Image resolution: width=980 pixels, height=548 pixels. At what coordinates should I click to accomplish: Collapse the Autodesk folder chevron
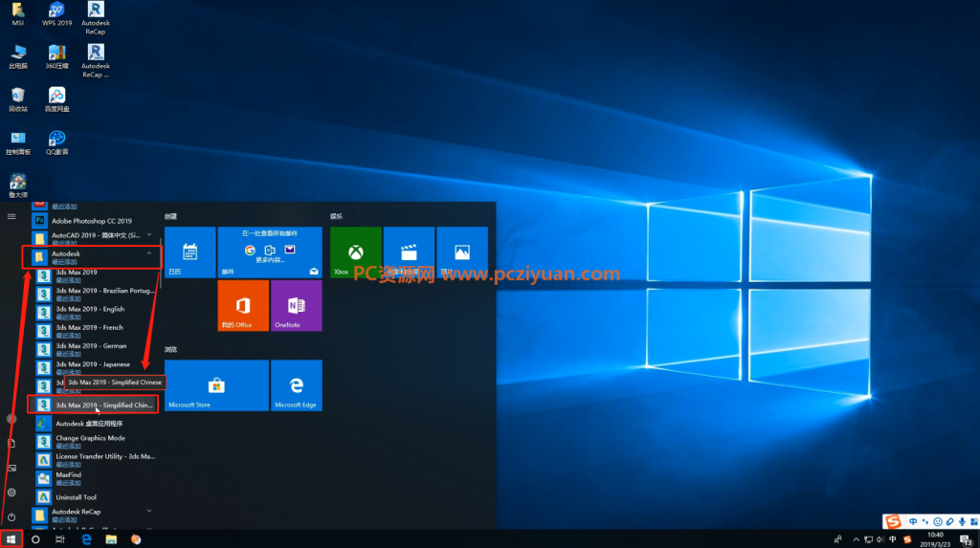148,253
